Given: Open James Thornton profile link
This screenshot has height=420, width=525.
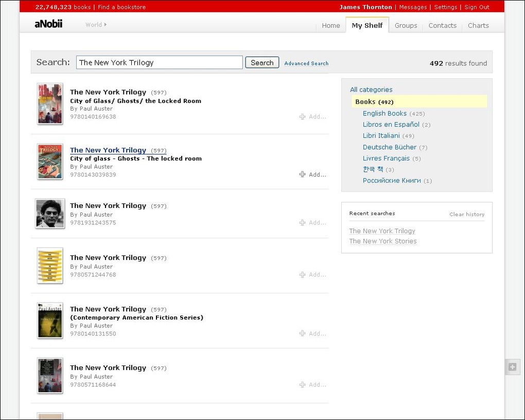Looking at the screenshot, I should coord(365,7).
